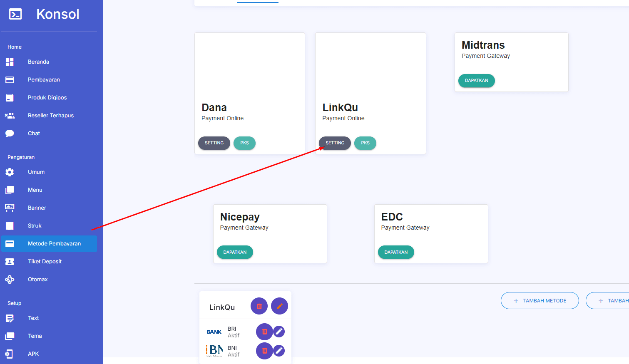The image size is (629, 364).
Task: Click DAPATKAN for Midtrans gateway
Action: click(476, 81)
